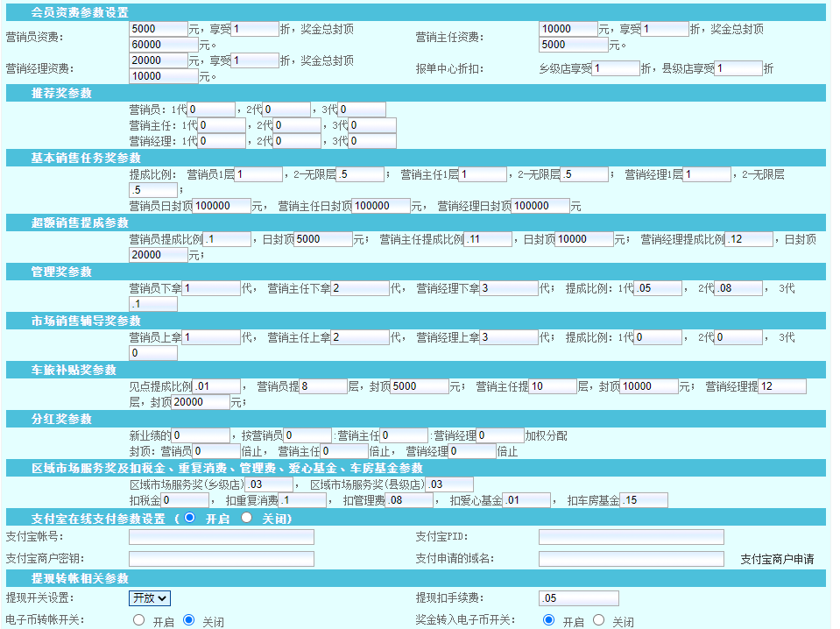840x629 pixels.
Task: Select 开启 for 支付宝在线支付参数设置
Action: coord(190,518)
